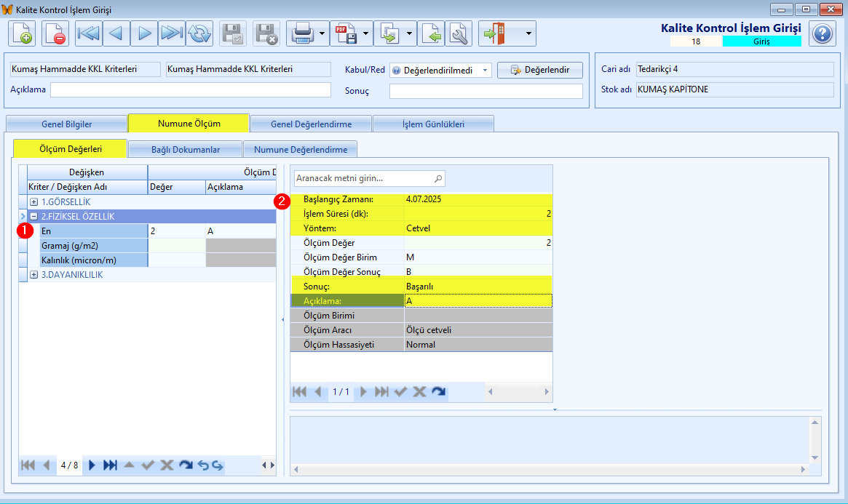Go to first record in main toolbar
Image resolution: width=848 pixels, height=504 pixels.
pyautogui.click(x=89, y=33)
